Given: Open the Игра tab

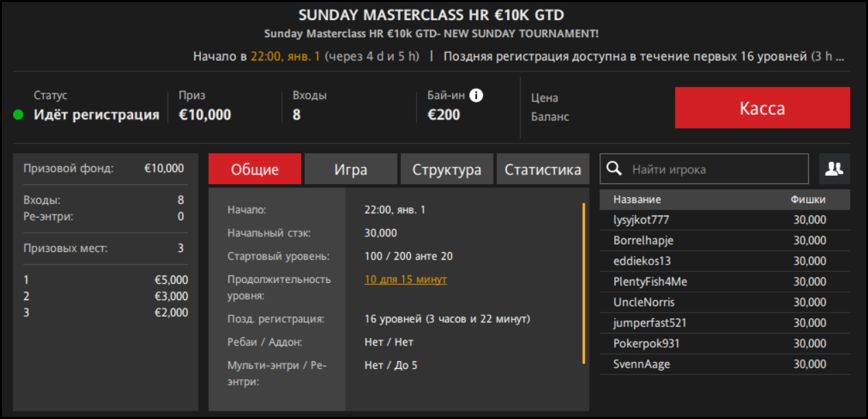Looking at the screenshot, I should pyautogui.click(x=351, y=170).
